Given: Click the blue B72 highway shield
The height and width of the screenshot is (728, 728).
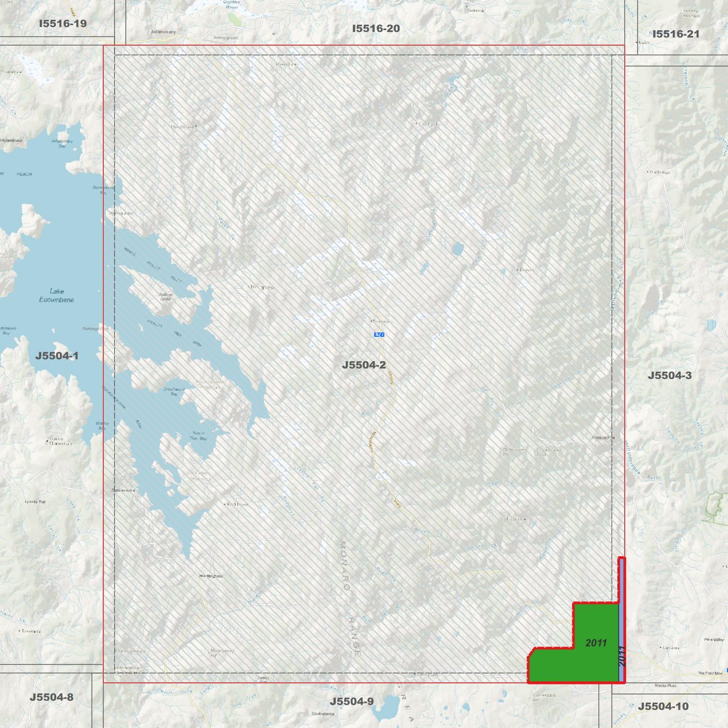Looking at the screenshot, I should (x=379, y=335).
